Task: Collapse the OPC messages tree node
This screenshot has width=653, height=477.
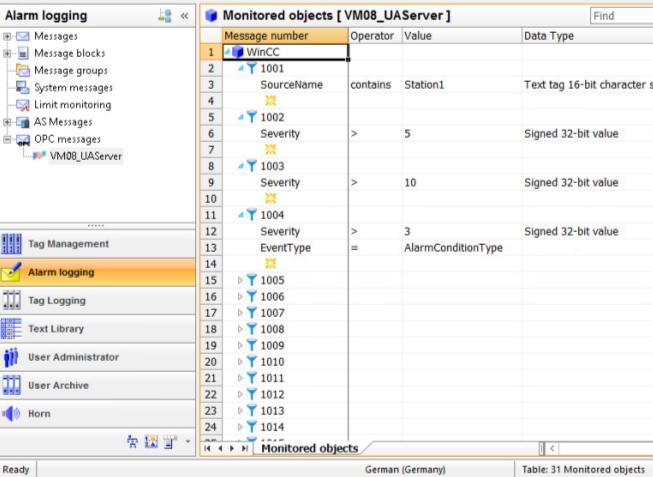Action: (7, 139)
